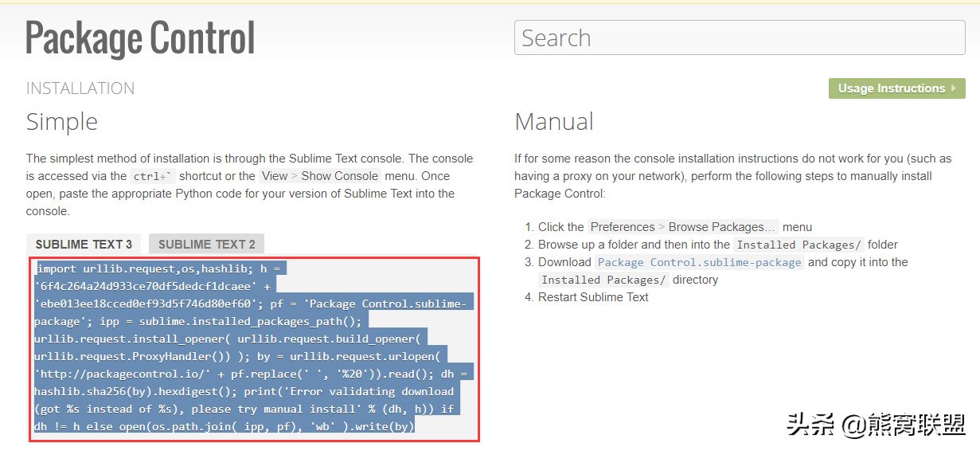
Task: Switch to the SUBLIME TEXT 3 tab
Action: (x=84, y=244)
